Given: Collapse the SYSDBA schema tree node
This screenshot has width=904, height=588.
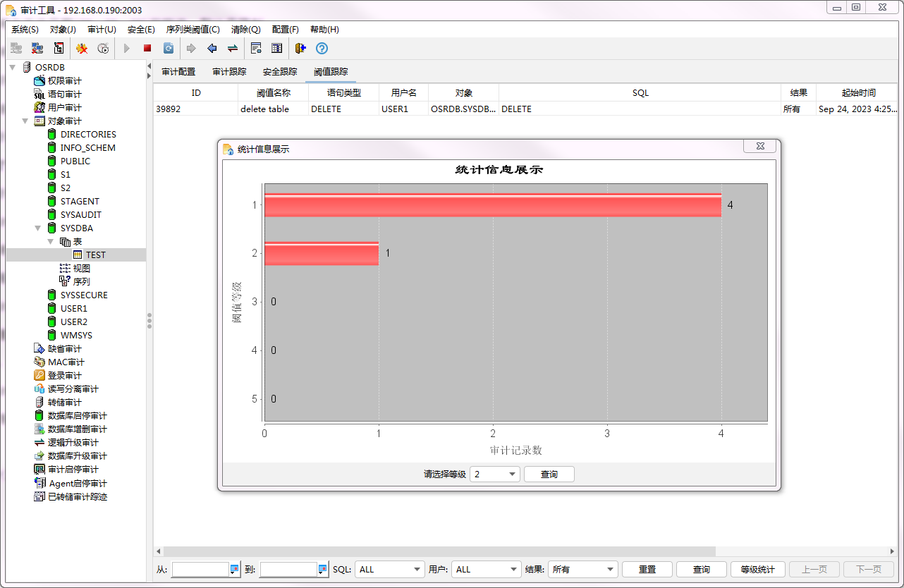Looking at the screenshot, I should (38, 228).
